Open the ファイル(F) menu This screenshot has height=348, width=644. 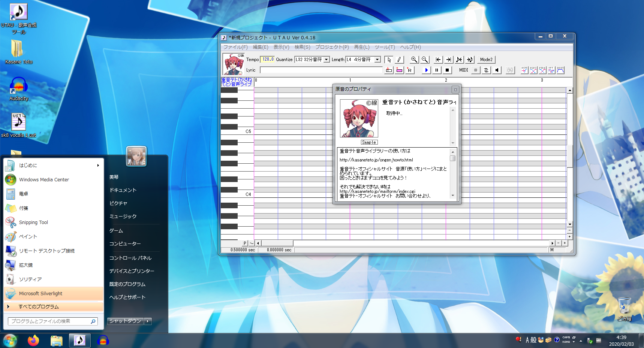pyautogui.click(x=235, y=47)
